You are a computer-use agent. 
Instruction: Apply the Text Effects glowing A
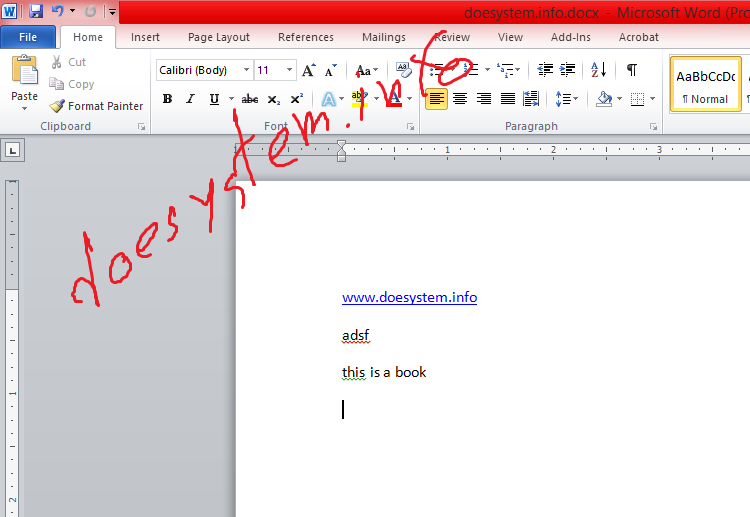coord(329,99)
